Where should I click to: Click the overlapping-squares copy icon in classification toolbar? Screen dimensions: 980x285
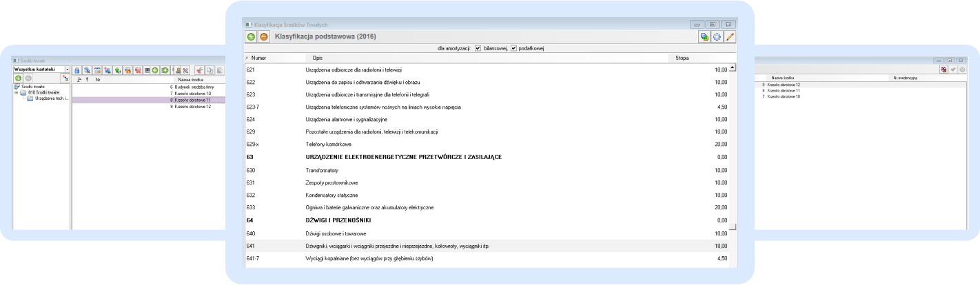point(705,37)
